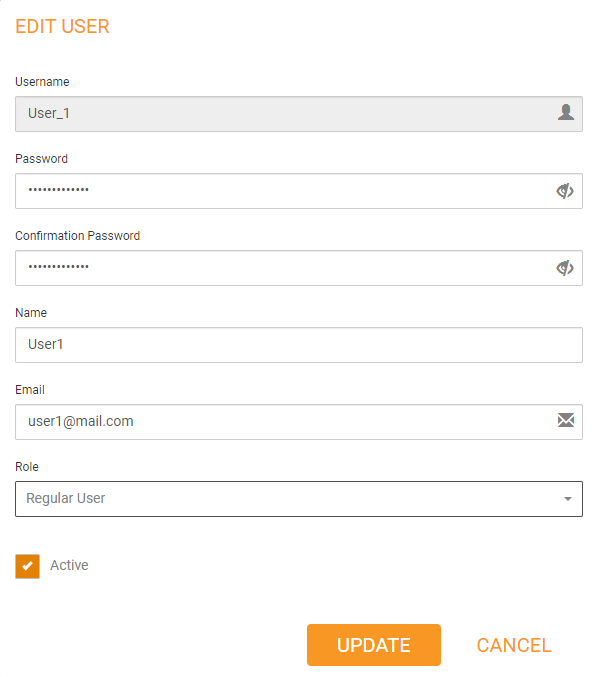Click into the Name field containing User1
The height and width of the screenshot is (677, 597).
click(x=299, y=345)
